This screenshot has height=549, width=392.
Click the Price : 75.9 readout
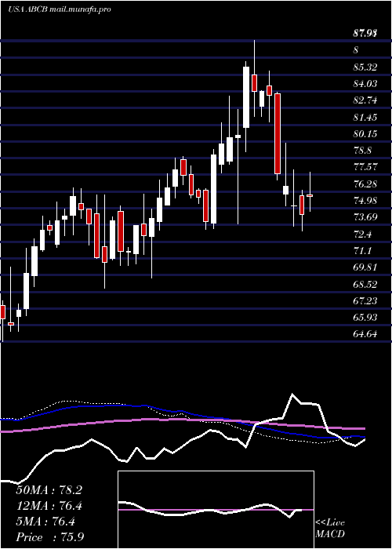(x=49, y=537)
